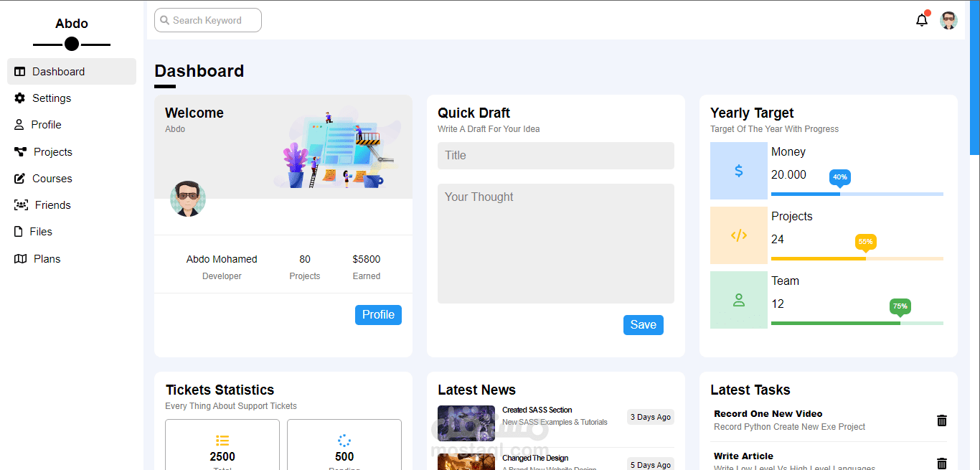Select the person icon beside Team target
The height and width of the screenshot is (470, 980).
[x=739, y=300]
